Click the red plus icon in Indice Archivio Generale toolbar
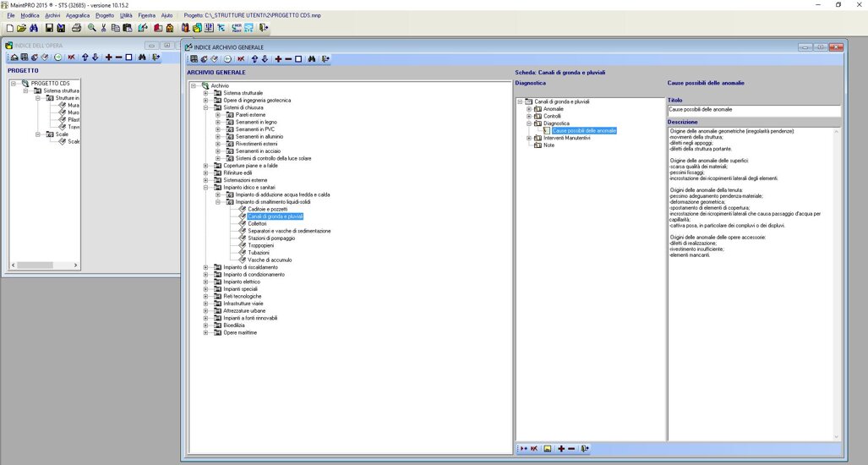The height and width of the screenshot is (465, 868). [278, 59]
